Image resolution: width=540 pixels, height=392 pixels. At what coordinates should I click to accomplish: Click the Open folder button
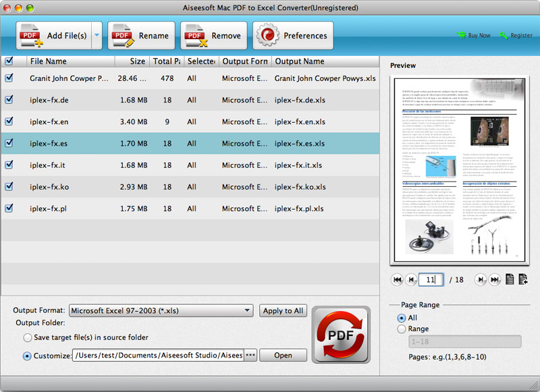point(283,355)
